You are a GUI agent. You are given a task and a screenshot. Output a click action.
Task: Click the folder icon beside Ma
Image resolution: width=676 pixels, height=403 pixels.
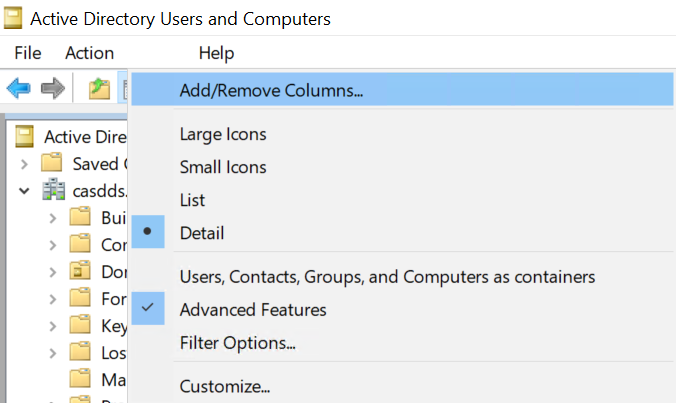tap(80, 378)
